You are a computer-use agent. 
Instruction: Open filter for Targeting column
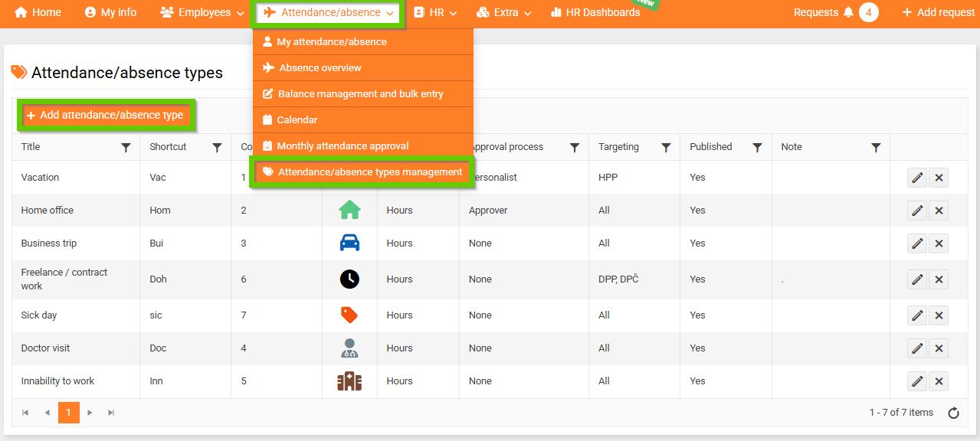[x=666, y=147]
